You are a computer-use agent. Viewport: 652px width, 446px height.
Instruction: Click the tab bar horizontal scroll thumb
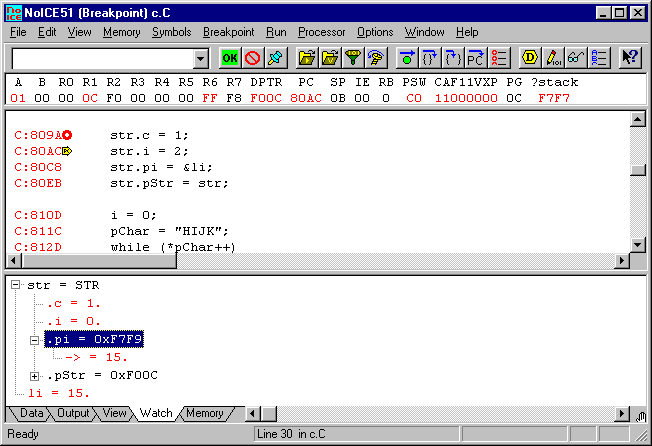269,414
